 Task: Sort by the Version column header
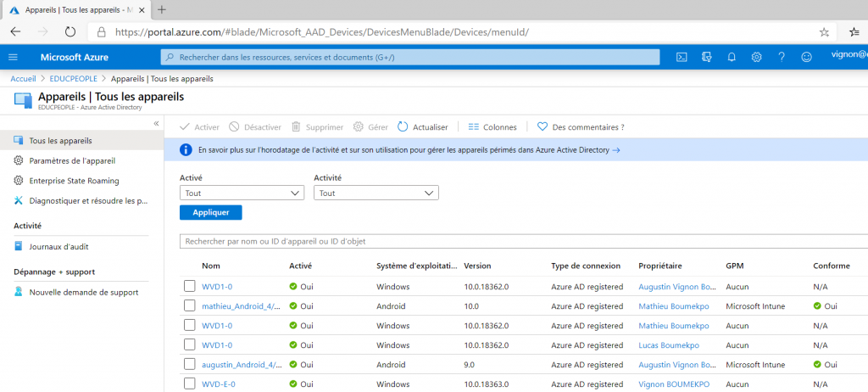tap(477, 266)
